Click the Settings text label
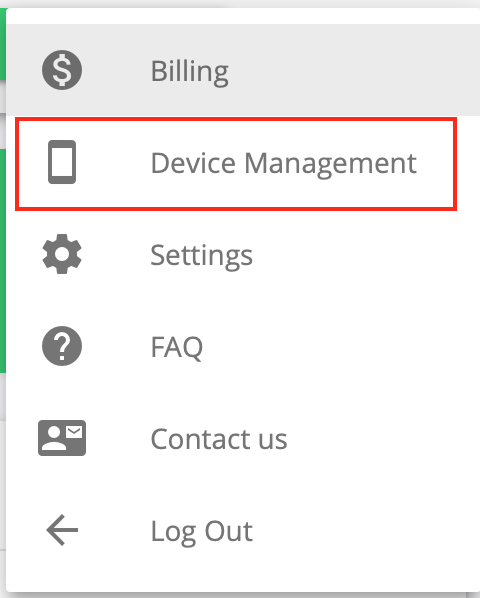This screenshot has width=480, height=598. (202, 256)
